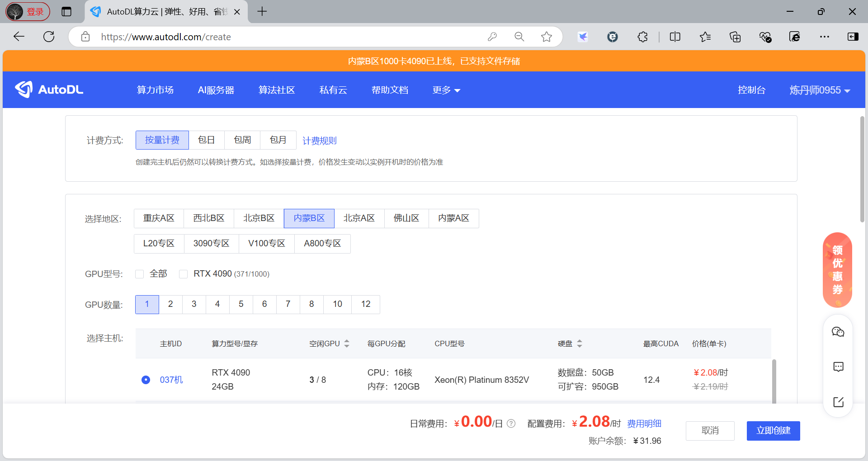Viewport: 868px width, 461px height.
Task: Toggle split screen view icon
Action: point(675,37)
